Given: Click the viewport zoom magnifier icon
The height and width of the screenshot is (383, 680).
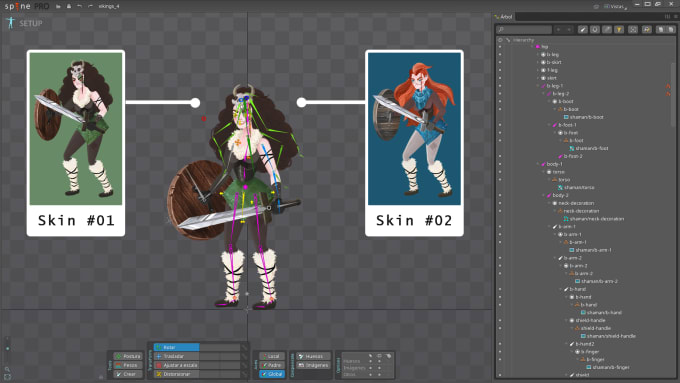Looking at the screenshot, I should (7, 369).
